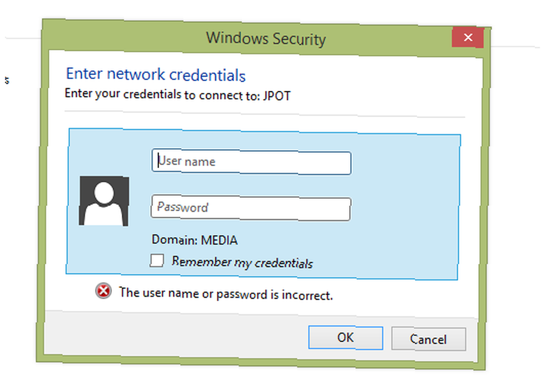Click the Enter network credentials heading
Screen dimensions: 541x392
click(x=156, y=74)
